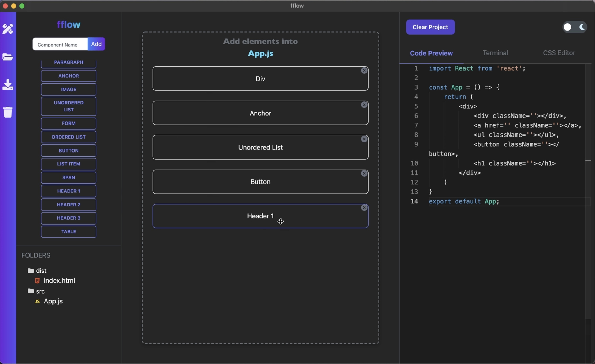Click the Clear Project button
Image resolution: width=595 pixels, height=364 pixels.
(430, 27)
